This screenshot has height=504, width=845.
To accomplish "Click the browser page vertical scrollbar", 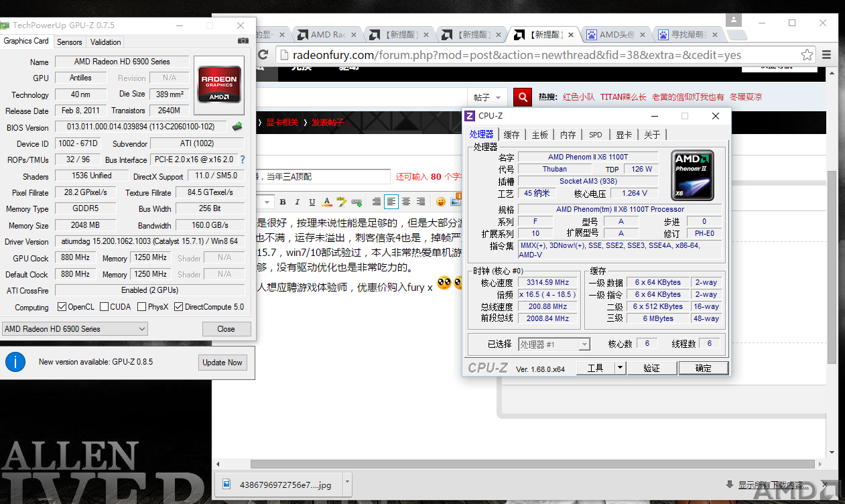I will [832, 268].
